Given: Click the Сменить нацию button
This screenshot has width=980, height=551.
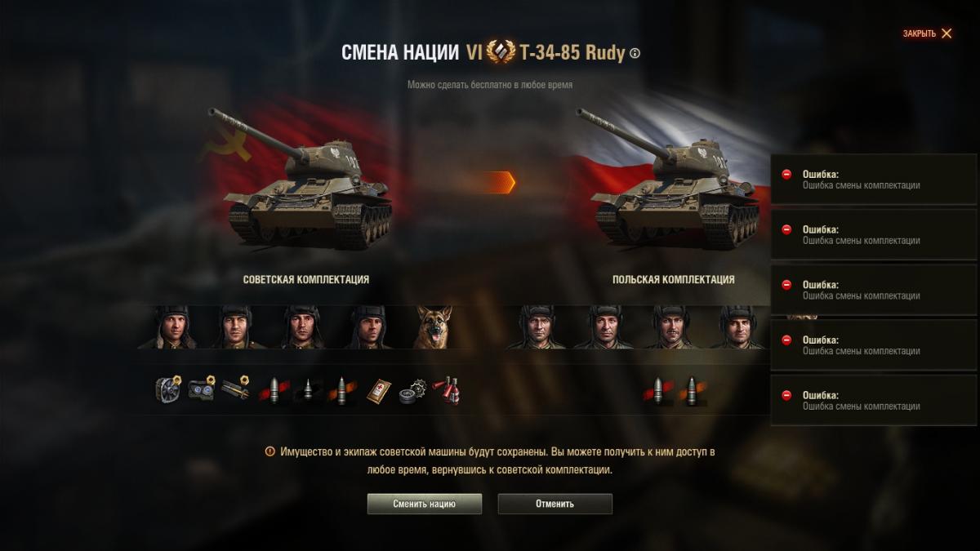Looking at the screenshot, I should [x=425, y=504].
